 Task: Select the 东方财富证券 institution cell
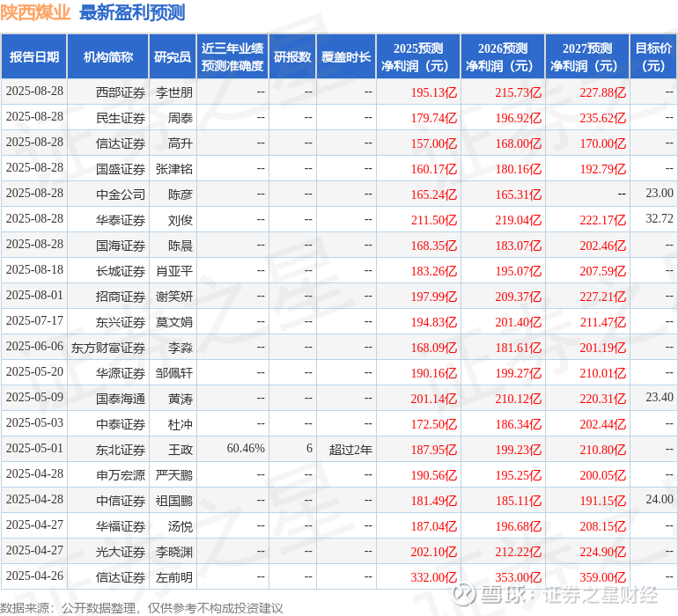(108, 348)
